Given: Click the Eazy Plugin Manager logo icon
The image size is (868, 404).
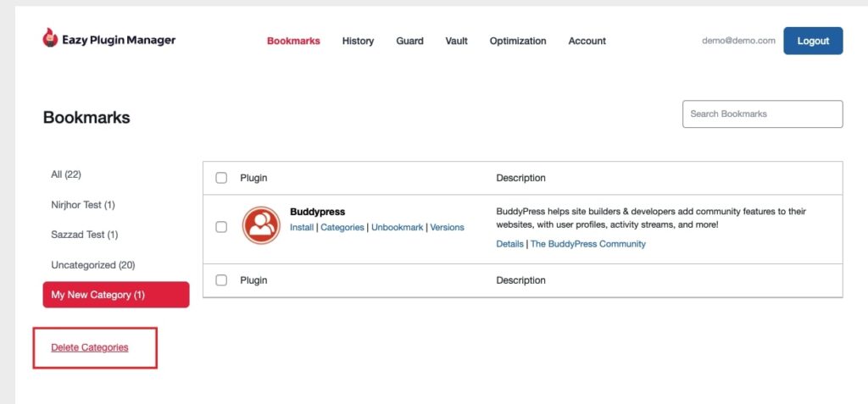Looking at the screenshot, I should (50, 37).
